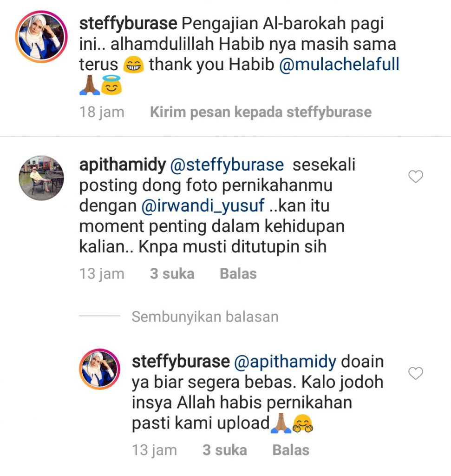The image size is (451, 476).
Task: Reply to apithamidy's comment with Balas
Action: (238, 273)
